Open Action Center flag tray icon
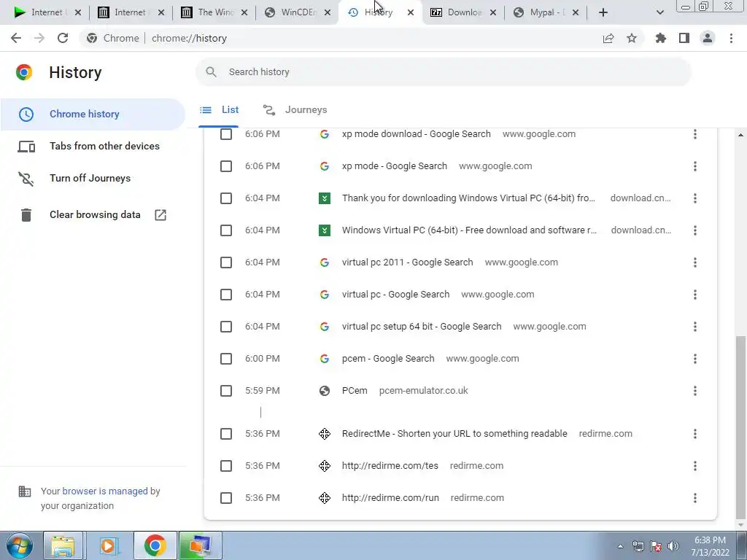Image resolution: width=747 pixels, height=560 pixels. click(x=656, y=546)
